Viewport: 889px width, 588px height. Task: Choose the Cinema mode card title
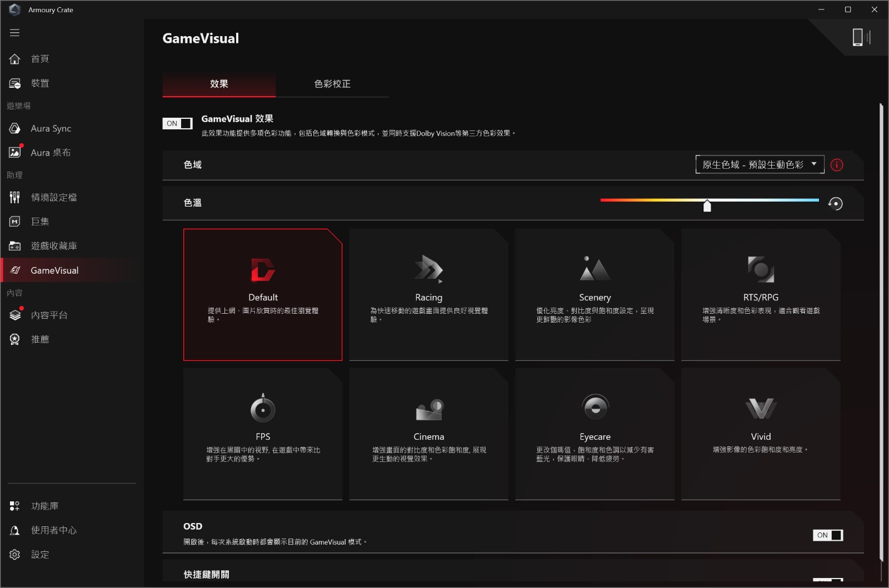coord(429,437)
